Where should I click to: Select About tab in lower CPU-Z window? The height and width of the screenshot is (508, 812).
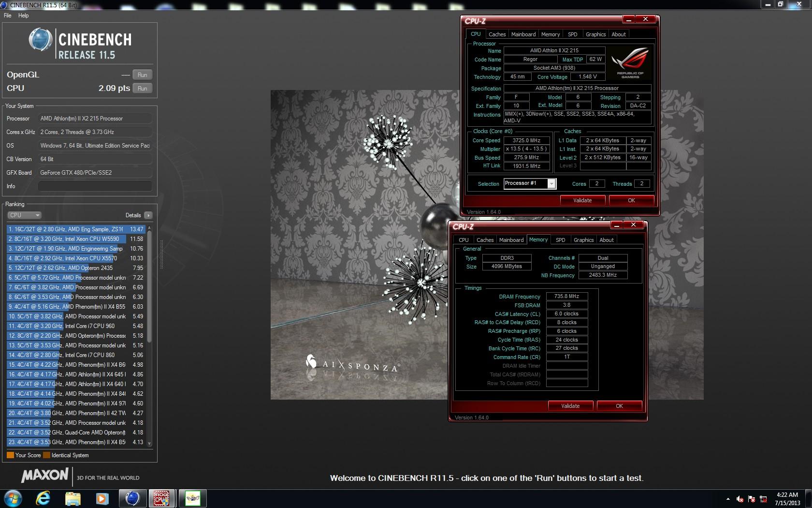pyautogui.click(x=607, y=240)
